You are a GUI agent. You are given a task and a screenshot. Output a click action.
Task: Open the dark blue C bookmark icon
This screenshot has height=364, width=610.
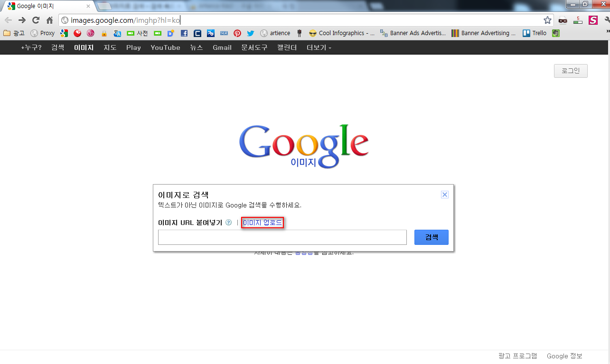(x=197, y=33)
